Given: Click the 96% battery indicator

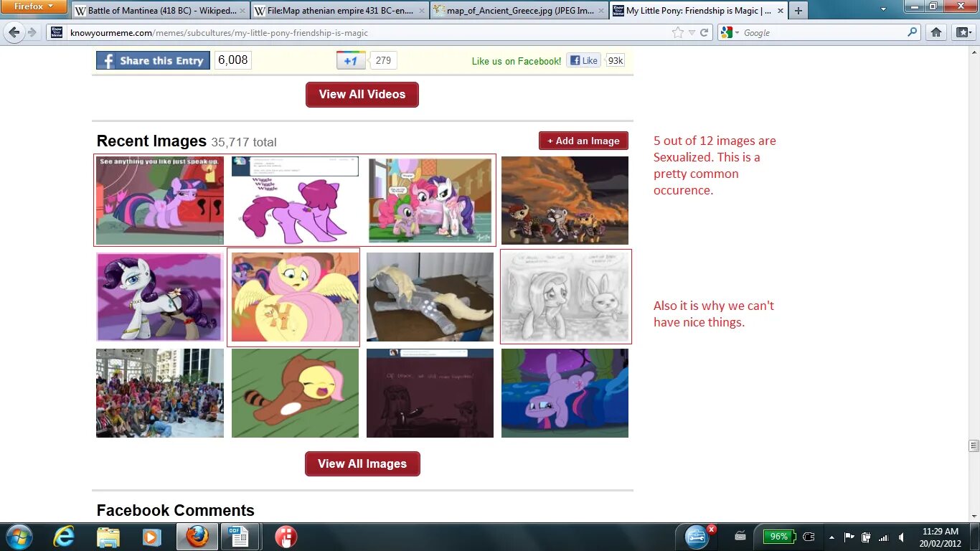Looking at the screenshot, I should point(779,537).
